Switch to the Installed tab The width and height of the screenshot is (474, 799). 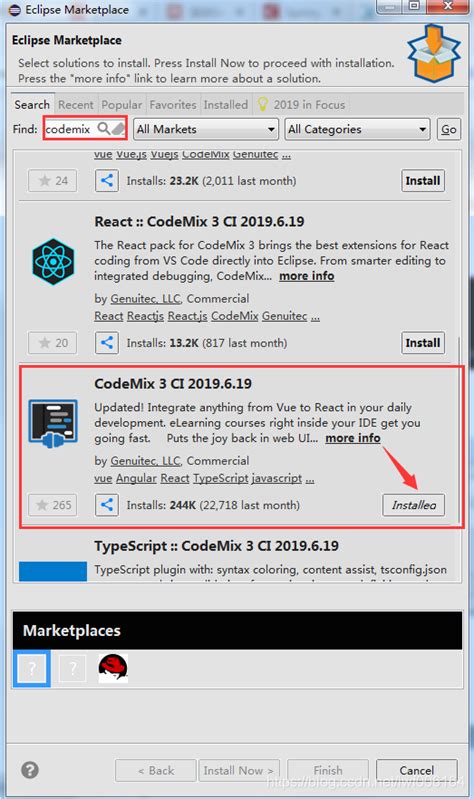coord(225,105)
